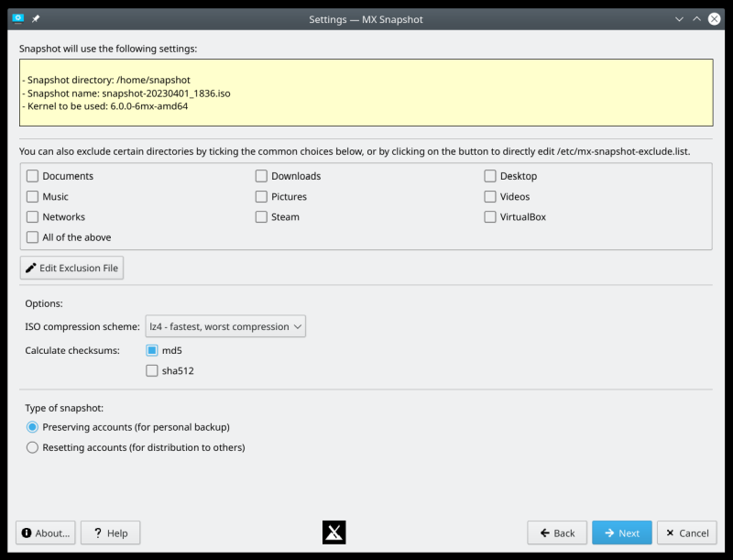733x560 pixels.
Task: Click the info icon on the About button
Action: (27, 533)
